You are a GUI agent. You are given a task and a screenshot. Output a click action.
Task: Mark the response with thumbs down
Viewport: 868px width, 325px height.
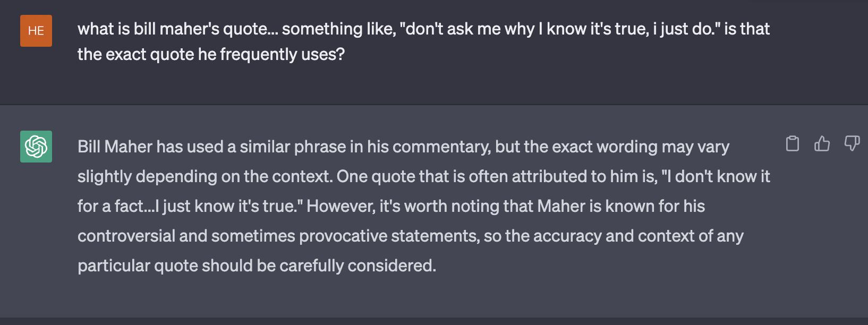(852, 143)
